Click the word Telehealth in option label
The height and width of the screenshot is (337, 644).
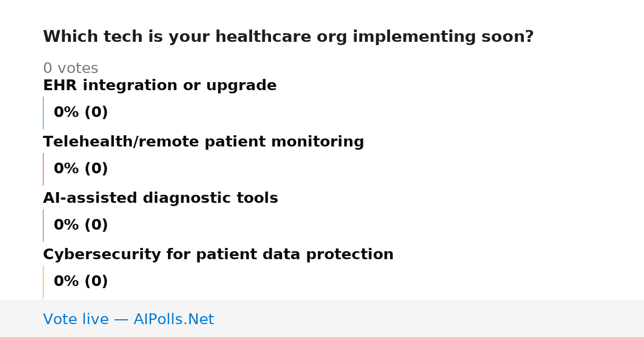point(86,142)
